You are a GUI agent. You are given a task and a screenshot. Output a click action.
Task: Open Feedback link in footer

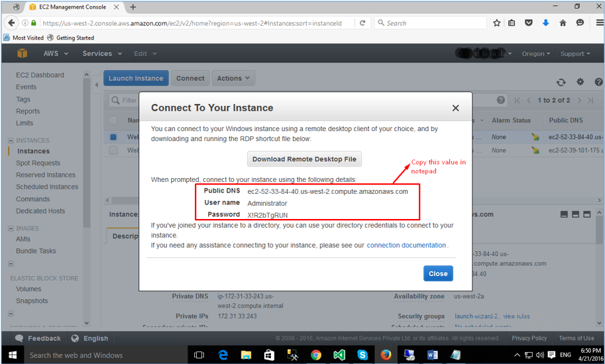click(38, 338)
